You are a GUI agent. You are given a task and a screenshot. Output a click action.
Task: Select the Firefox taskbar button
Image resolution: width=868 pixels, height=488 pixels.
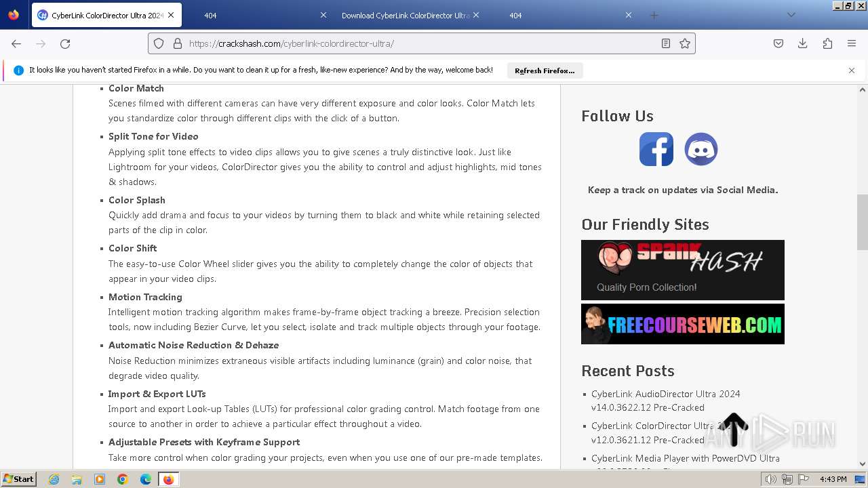pyautogui.click(x=168, y=479)
